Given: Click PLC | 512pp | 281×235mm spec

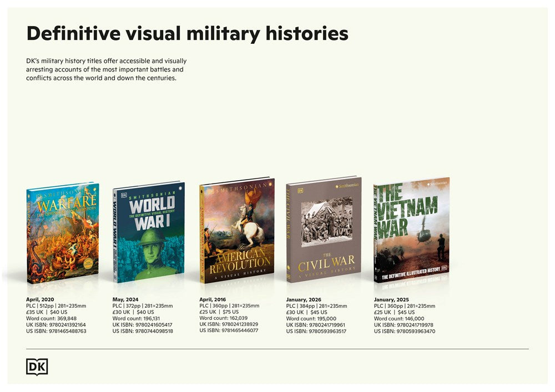Looking at the screenshot, I should 56,306.
